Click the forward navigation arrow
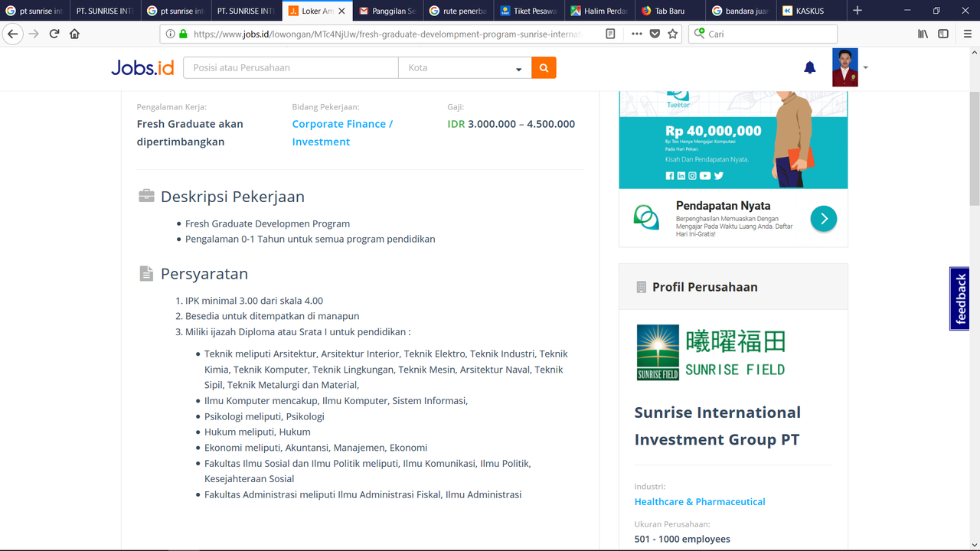The width and height of the screenshot is (980, 551). point(33,34)
